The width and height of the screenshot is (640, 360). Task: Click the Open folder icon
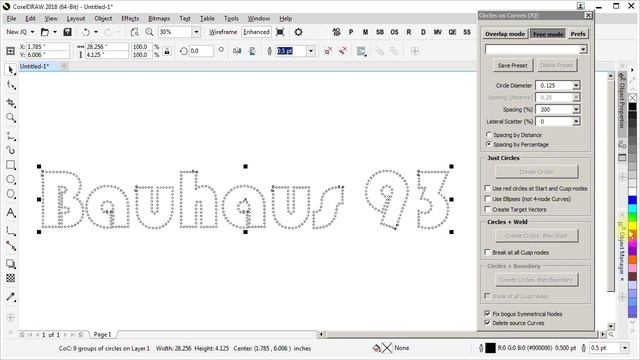tap(45, 32)
